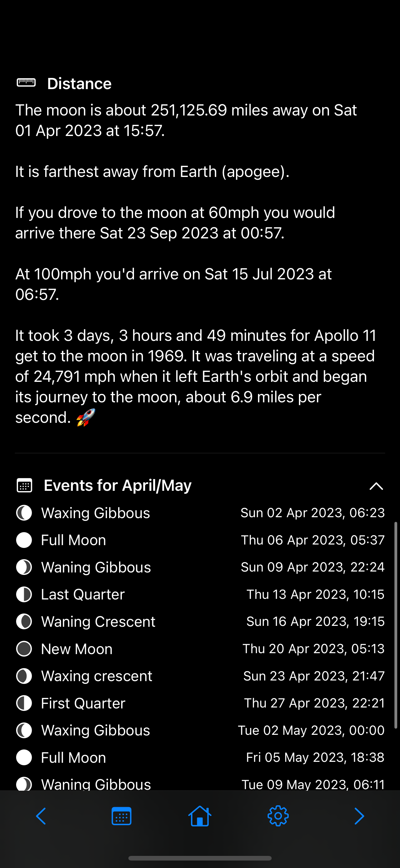Image resolution: width=400 pixels, height=868 pixels.
Task: Collapse the Events for April/May section
Action: point(376,486)
